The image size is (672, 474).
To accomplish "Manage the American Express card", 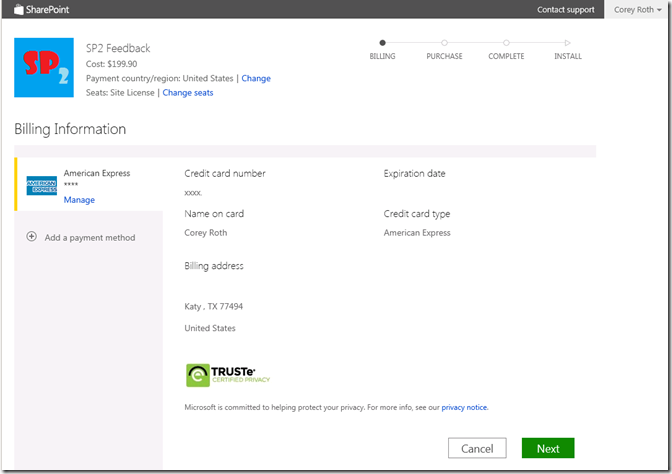I will pyautogui.click(x=79, y=200).
